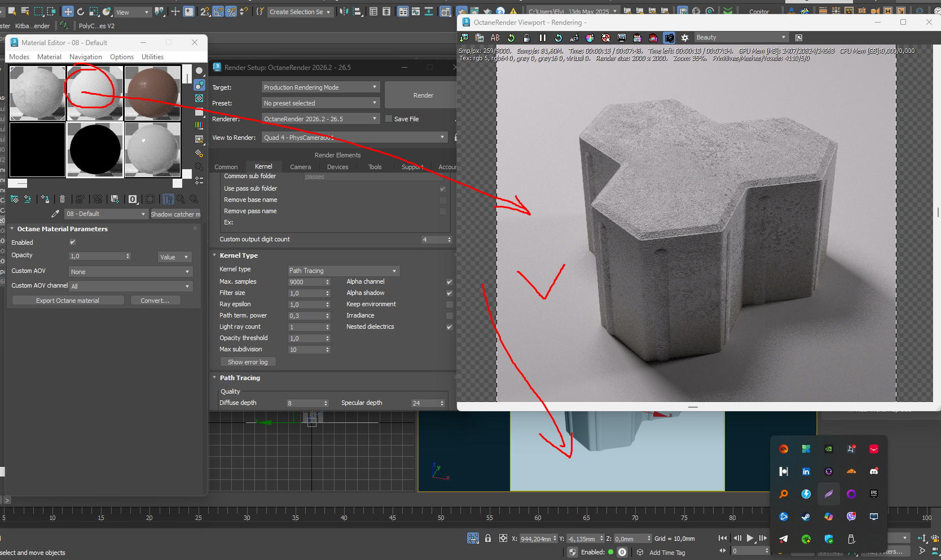Viewport: 941px width, 560px height.
Task: Open the camera snapshot icon in Octane viewport
Action: (x=669, y=38)
